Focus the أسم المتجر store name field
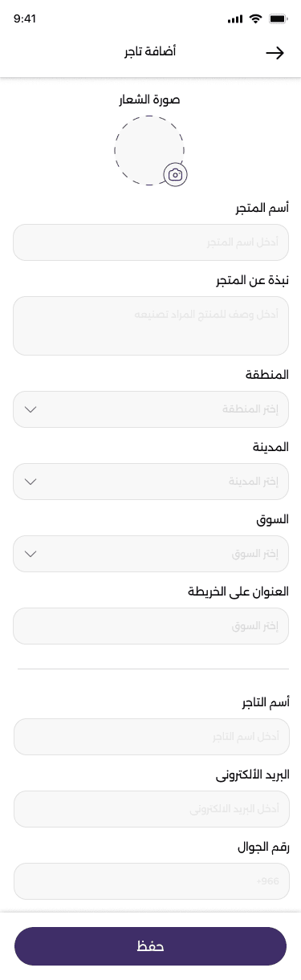This screenshot has height=980, width=301. (x=151, y=242)
